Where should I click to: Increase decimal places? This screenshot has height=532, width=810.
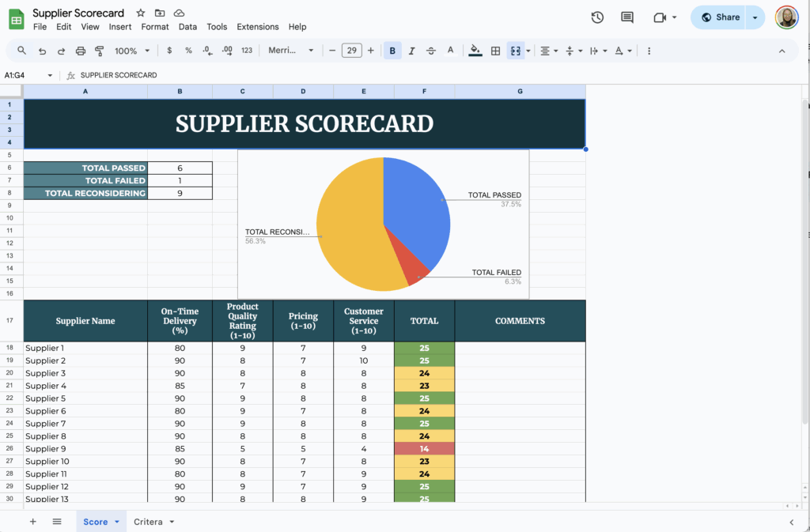pyautogui.click(x=226, y=50)
